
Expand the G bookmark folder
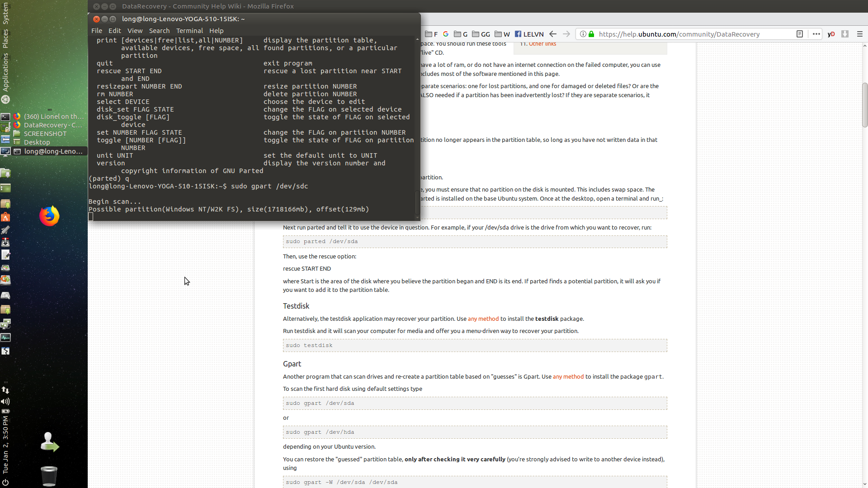(x=461, y=34)
